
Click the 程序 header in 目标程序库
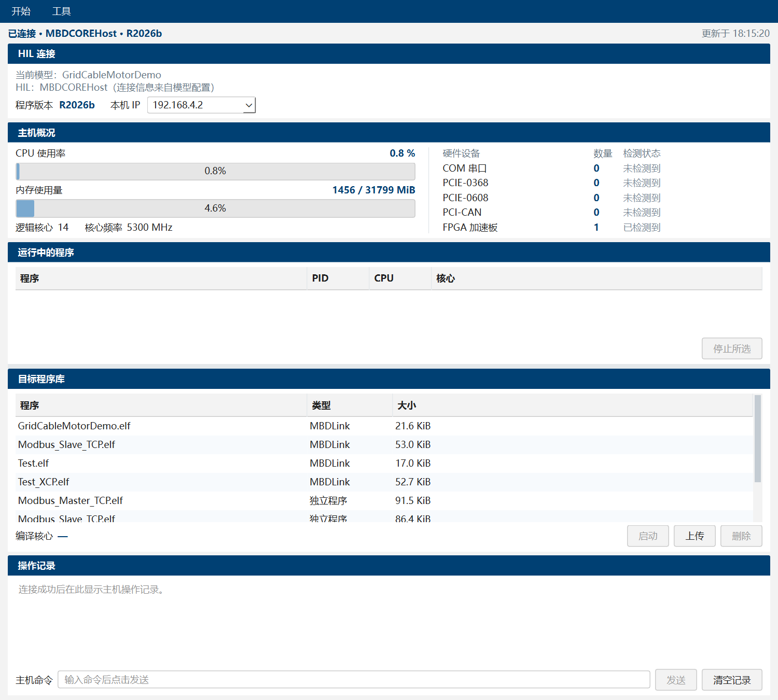click(x=161, y=405)
